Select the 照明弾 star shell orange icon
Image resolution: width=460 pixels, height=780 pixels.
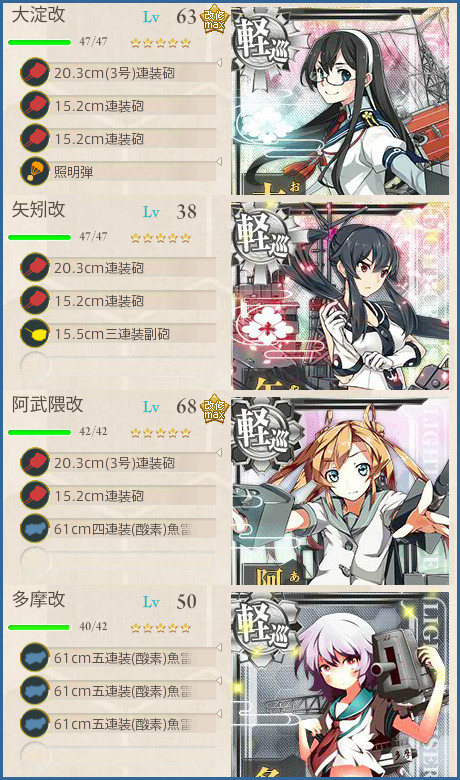click(35, 171)
